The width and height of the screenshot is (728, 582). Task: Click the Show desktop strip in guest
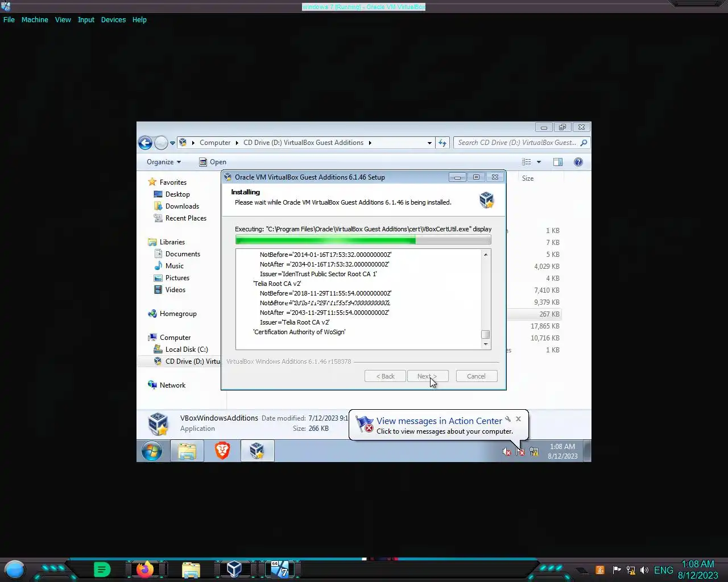(588, 451)
